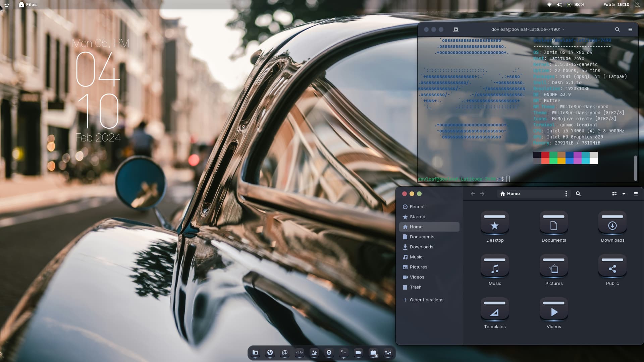Click the terminal vertical scrollbar
Viewport: 644px width, 362px height.
click(635, 168)
